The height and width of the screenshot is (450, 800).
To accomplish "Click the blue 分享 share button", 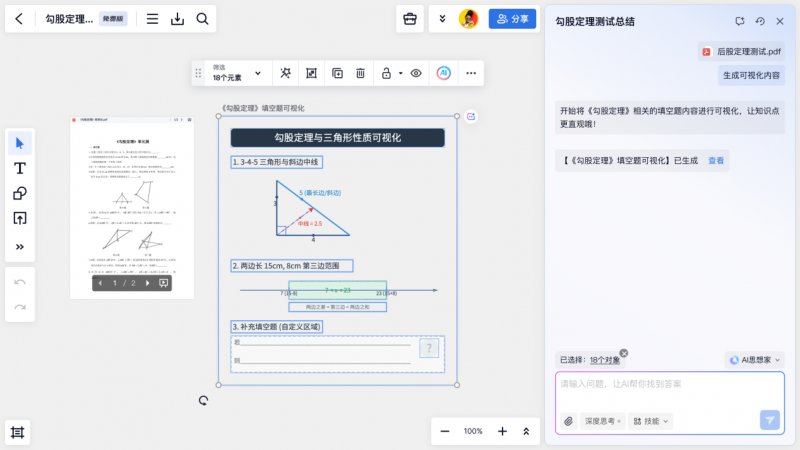I will tap(512, 19).
